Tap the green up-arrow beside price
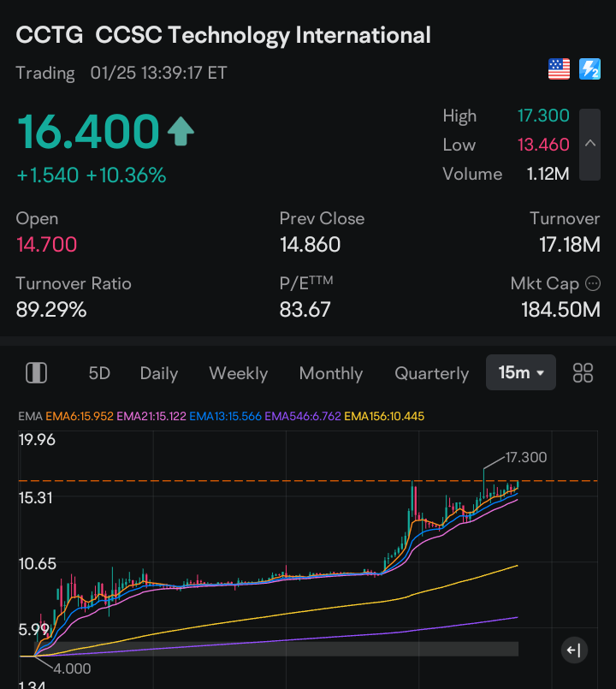 click(181, 132)
